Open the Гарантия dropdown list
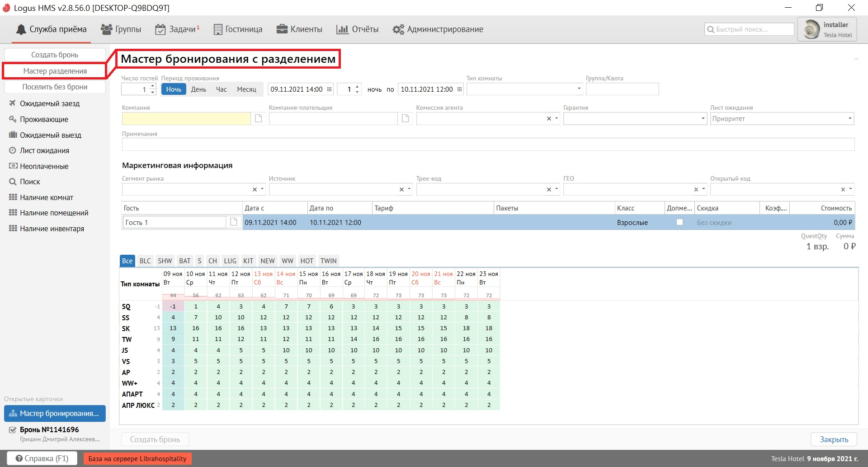Screen dimensions: 868x467 pos(703,119)
